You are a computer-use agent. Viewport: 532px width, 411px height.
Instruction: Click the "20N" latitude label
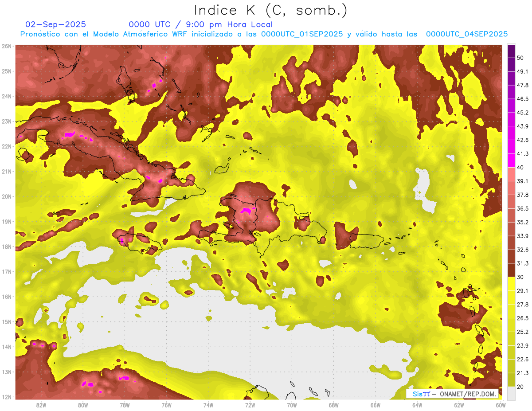pyautogui.click(x=7, y=196)
